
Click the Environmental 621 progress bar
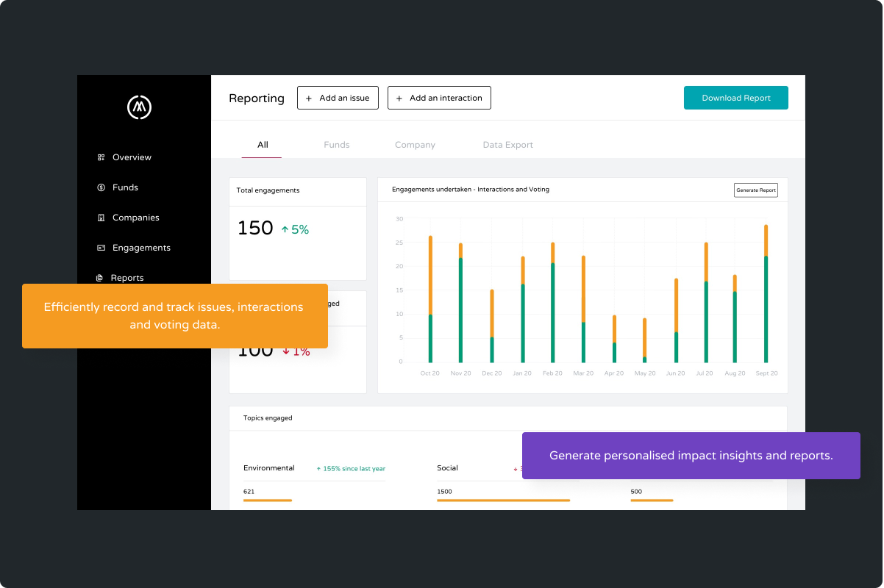(x=268, y=501)
